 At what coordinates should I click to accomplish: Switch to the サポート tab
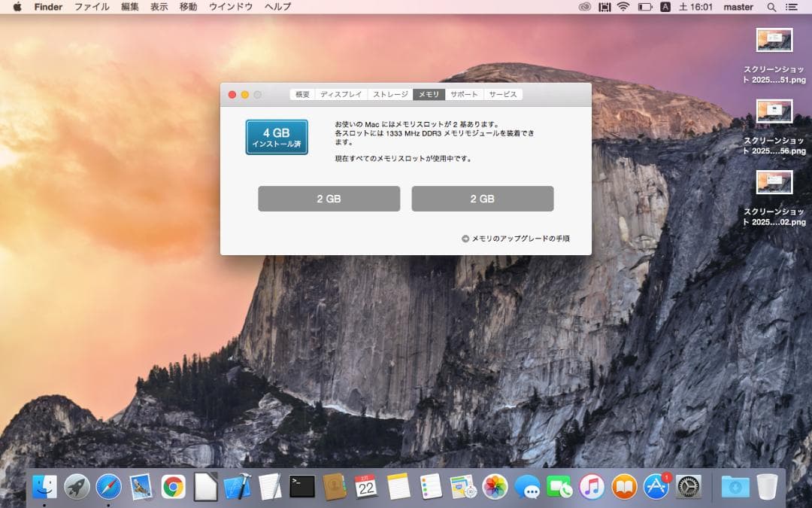(464, 94)
